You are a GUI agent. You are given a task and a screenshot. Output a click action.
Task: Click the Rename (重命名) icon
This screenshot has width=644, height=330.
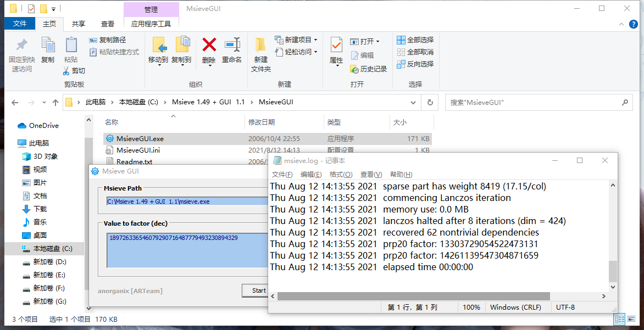(232, 44)
